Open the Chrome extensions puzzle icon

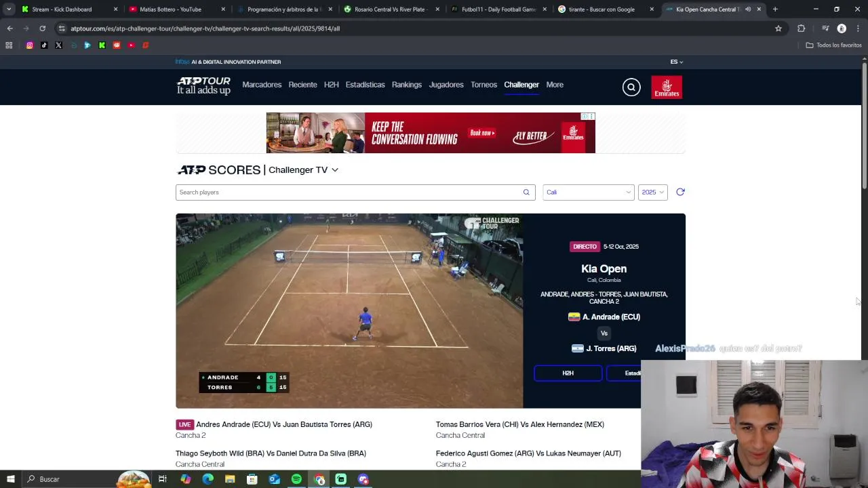pyautogui.click(x=802, y=28)
